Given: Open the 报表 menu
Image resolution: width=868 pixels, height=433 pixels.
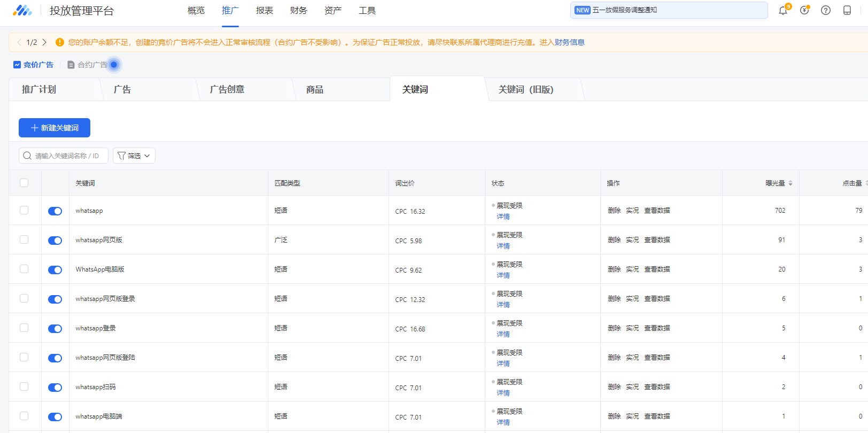Looking at the screenshot, I should pyautogui.click(x=265, y=10).
